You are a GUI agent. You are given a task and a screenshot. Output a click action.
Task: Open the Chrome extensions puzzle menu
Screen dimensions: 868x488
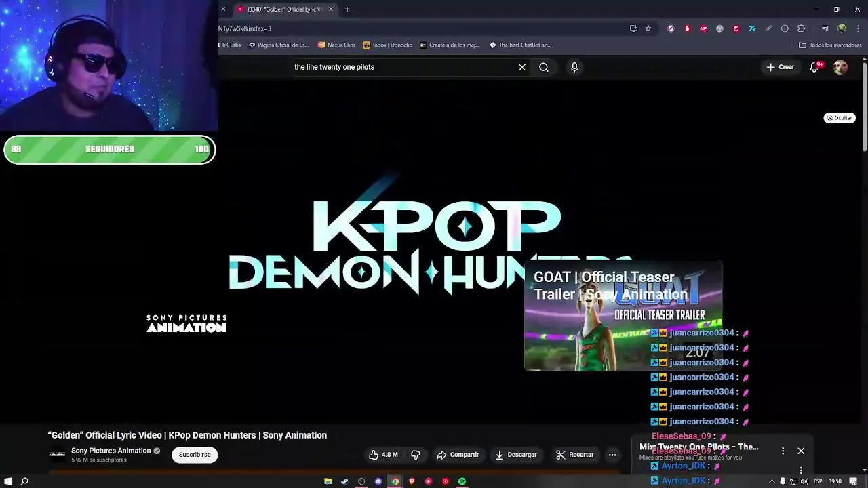(801, 28)
